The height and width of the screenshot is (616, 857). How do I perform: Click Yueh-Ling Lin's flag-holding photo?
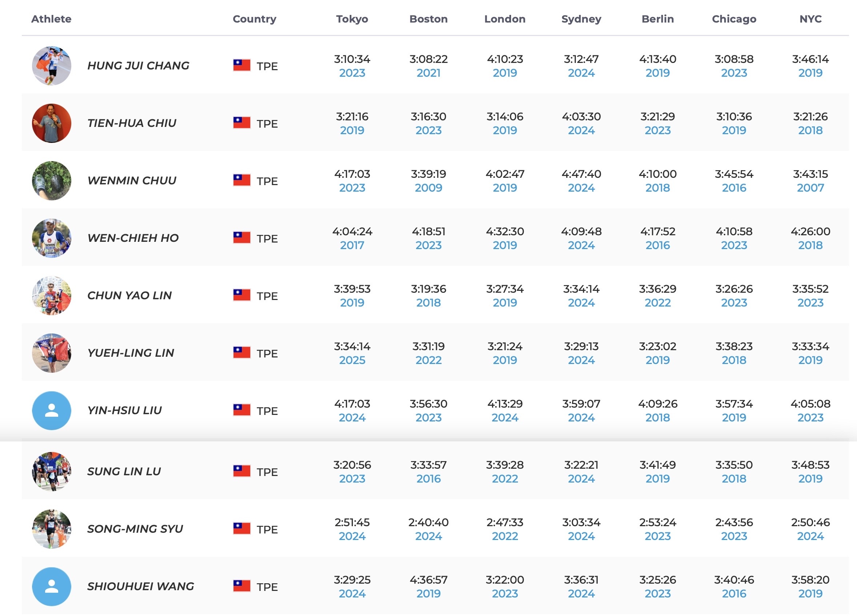point(51,353)
